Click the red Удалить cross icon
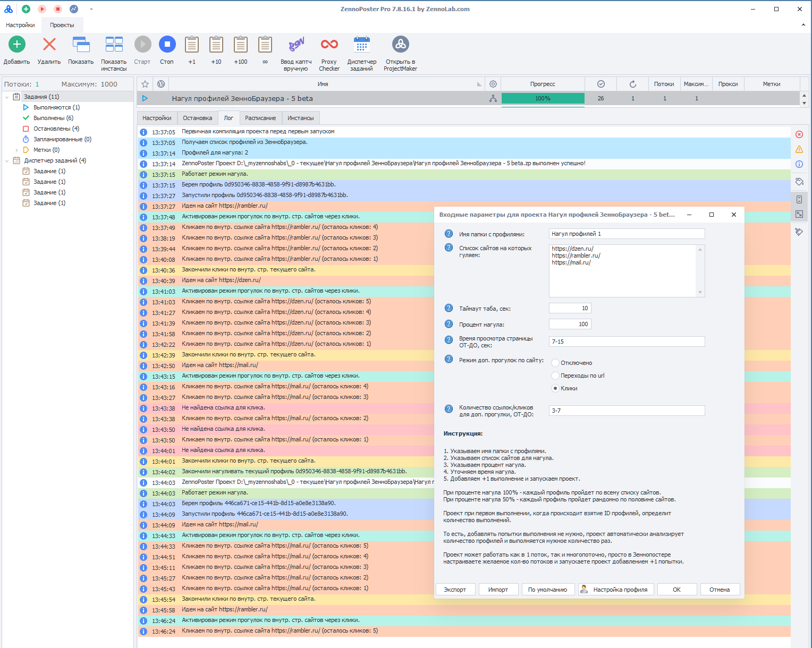 coord(49,45)
